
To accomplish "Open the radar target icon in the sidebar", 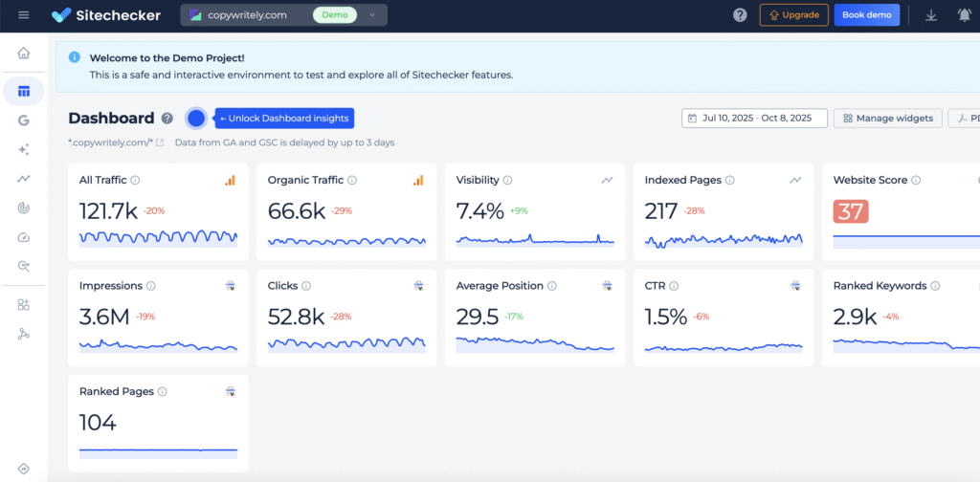I will 24,208.
